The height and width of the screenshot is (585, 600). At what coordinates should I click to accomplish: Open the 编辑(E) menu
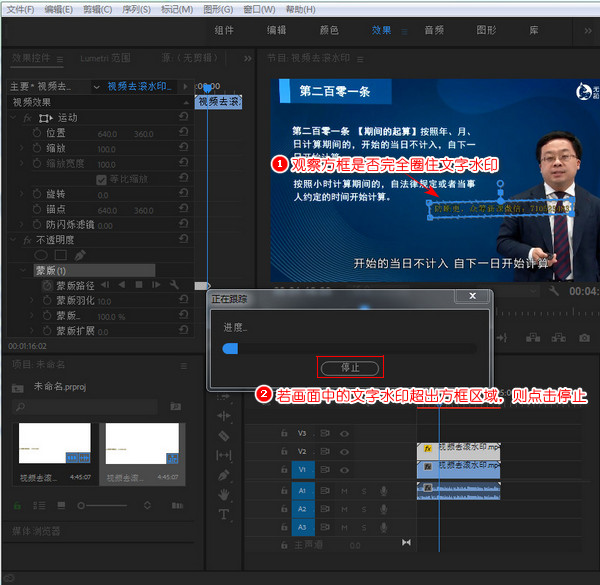pyautogui.click(x=58, y=9)
